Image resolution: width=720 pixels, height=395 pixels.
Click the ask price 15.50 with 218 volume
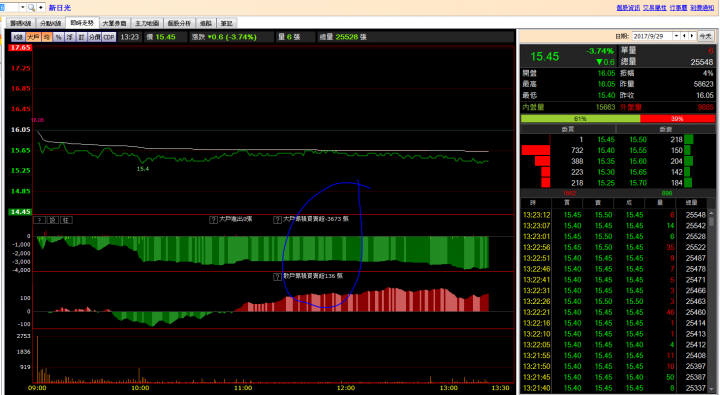tap(638, 140)
